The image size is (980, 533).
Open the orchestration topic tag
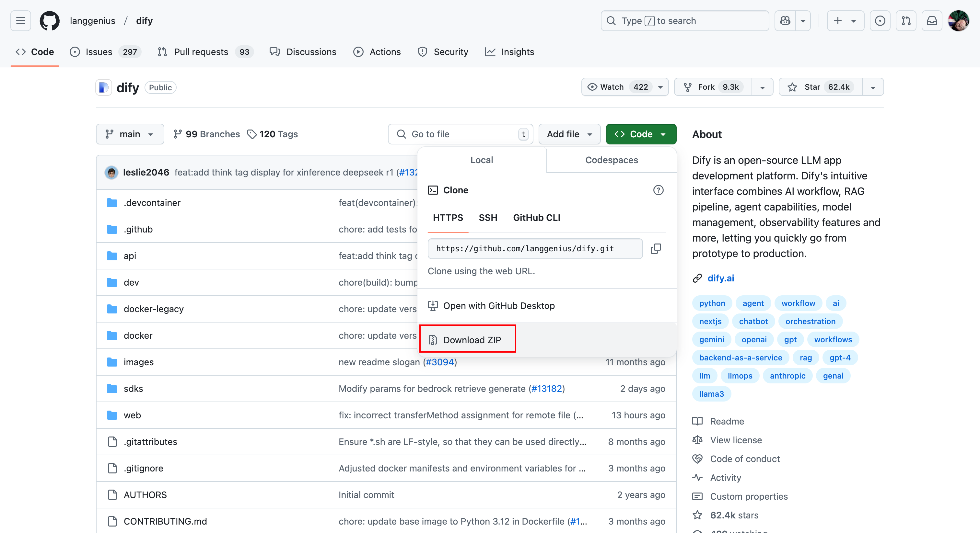[810, 322]
